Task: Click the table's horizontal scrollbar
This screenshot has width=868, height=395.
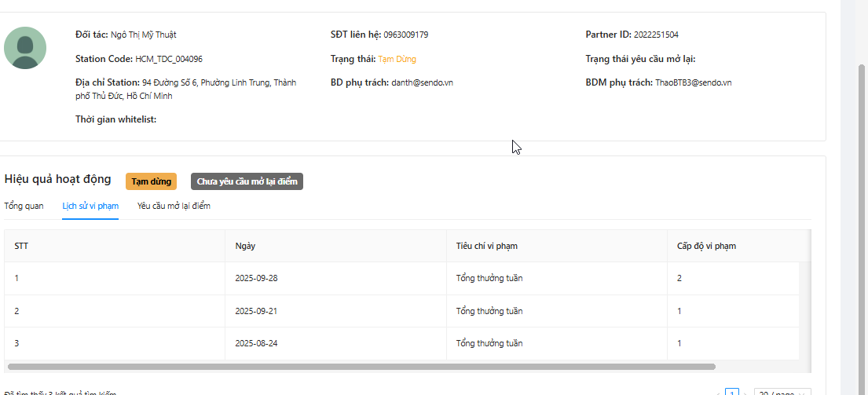Action: coord(361,367)
